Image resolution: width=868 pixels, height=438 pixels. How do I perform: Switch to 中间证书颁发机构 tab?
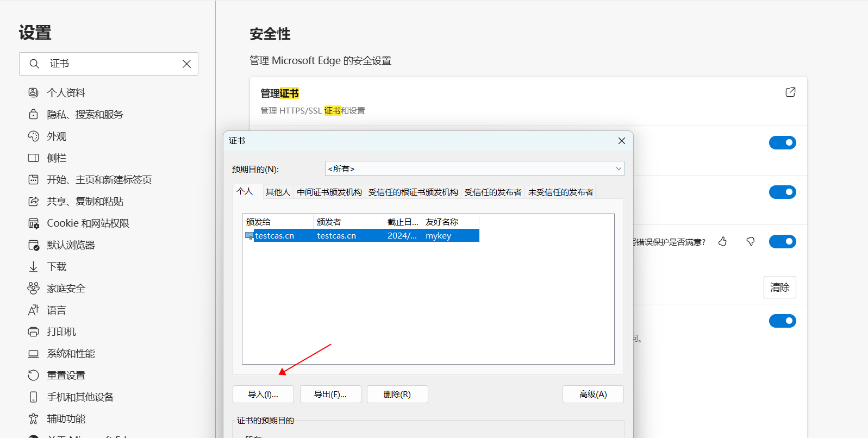pyautogui.click(x=329, y=192)
